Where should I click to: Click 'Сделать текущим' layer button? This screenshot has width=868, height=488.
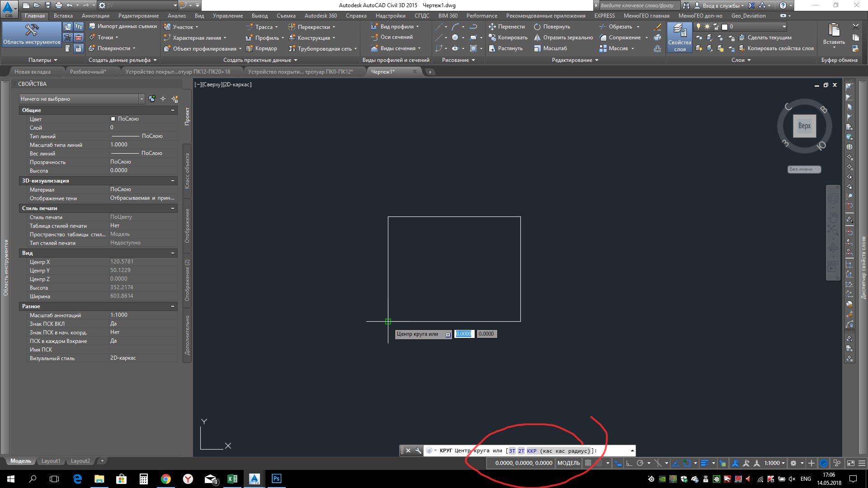point(769,38)
